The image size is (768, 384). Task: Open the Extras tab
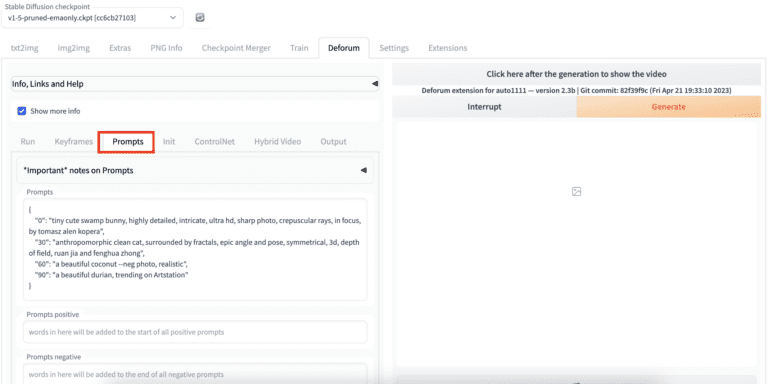coord(120,48)
